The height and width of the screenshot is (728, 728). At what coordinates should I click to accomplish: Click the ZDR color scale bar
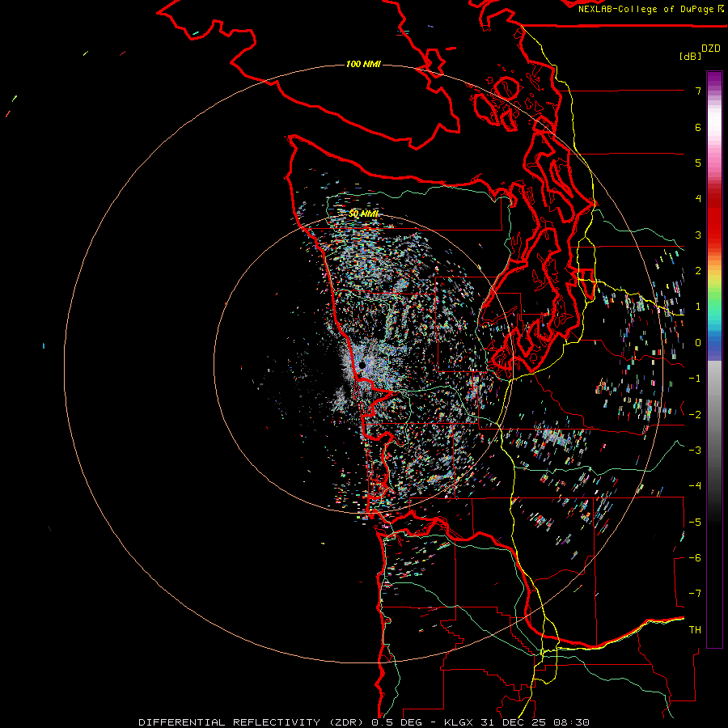tap(714, 359)
